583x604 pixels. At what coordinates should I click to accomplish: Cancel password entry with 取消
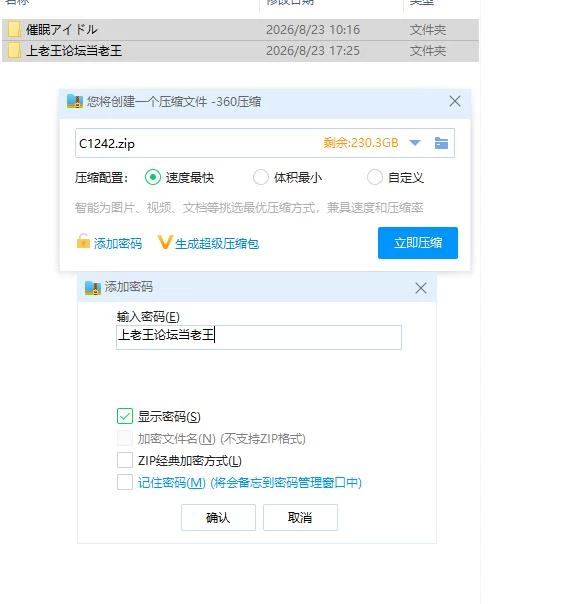click(300, 517)
